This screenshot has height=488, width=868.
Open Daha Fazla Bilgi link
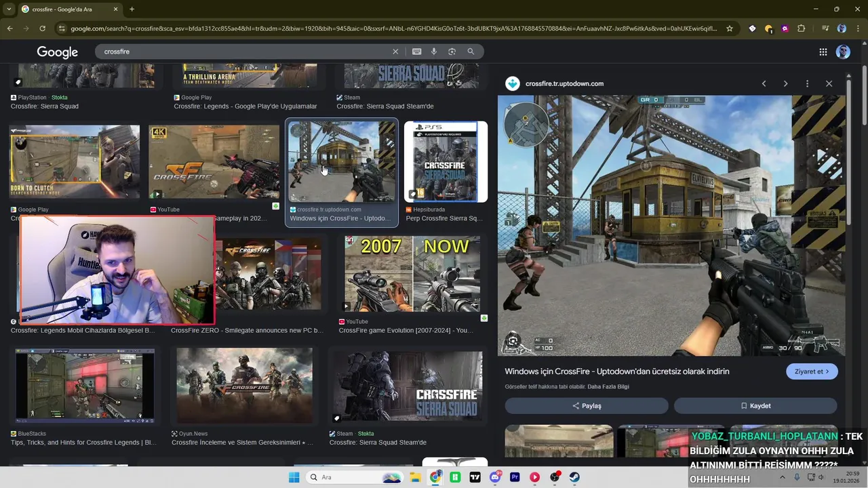pos(608,387)
